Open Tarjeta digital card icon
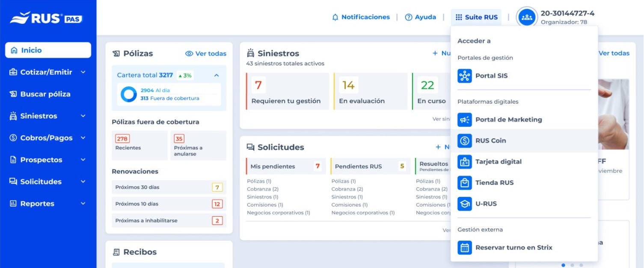Image resolution: width=644 pixels, height=268 pixels. tap(464, 162)
